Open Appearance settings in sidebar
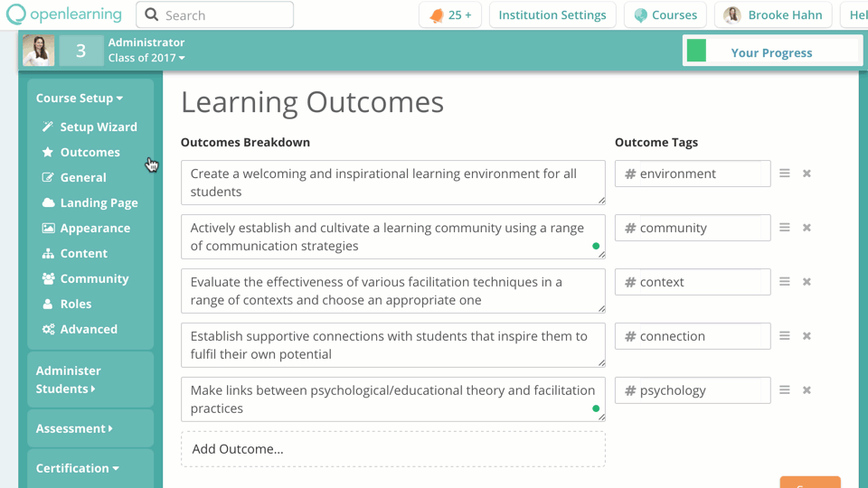 pos(95,229)
